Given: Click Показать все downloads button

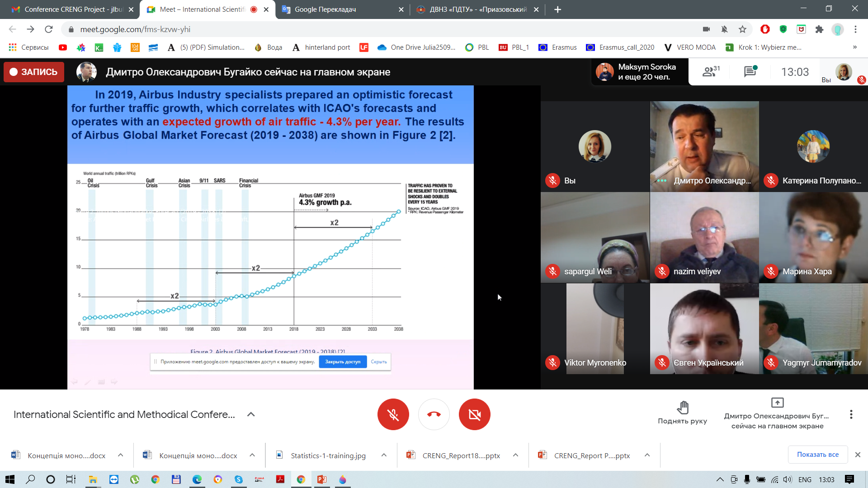Looking at the screenshot, I should [817, 455].
